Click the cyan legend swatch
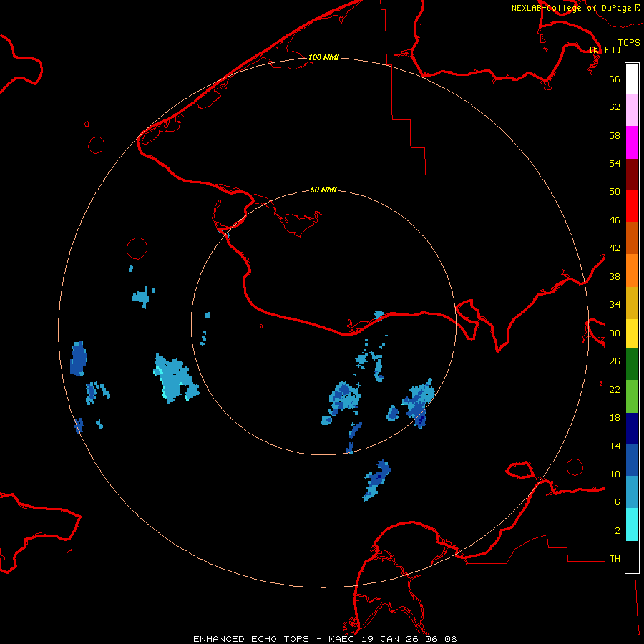644x644 pixels. 632,524
